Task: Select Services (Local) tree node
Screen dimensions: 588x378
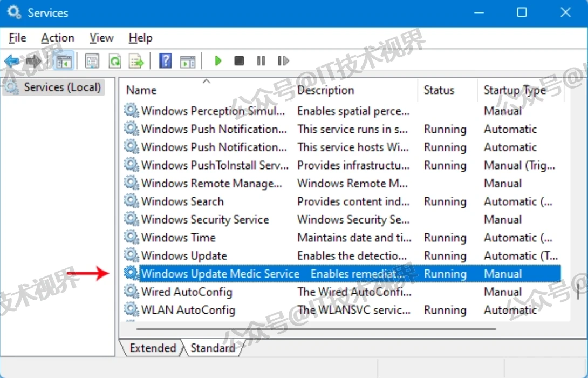Action: (53, 87)
